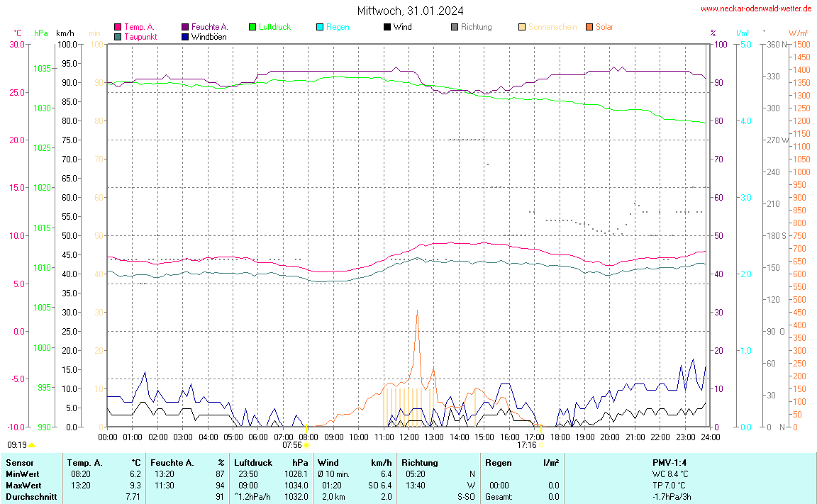Open the www.neckar-odenwald-wetter.de link
817x504 pixels.
755,9
